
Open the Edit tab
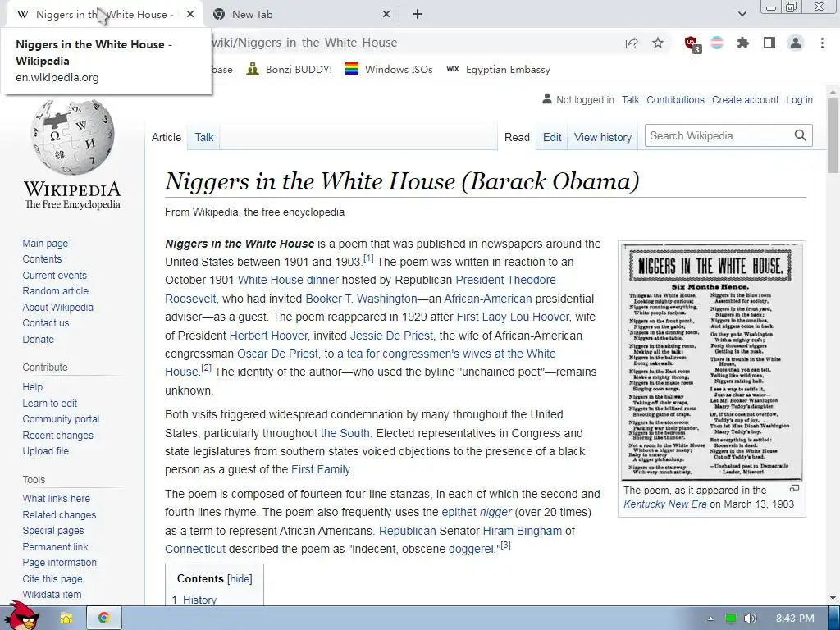(552, 137)
